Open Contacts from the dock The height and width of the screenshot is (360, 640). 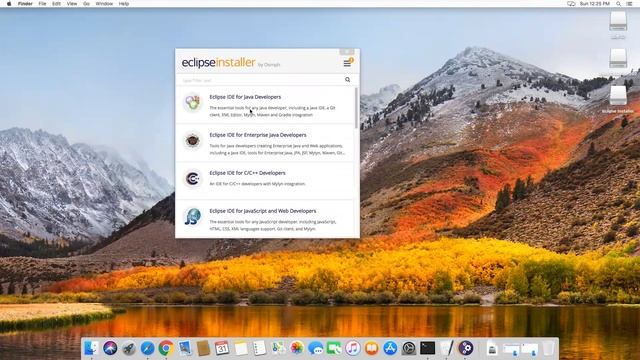203,348
